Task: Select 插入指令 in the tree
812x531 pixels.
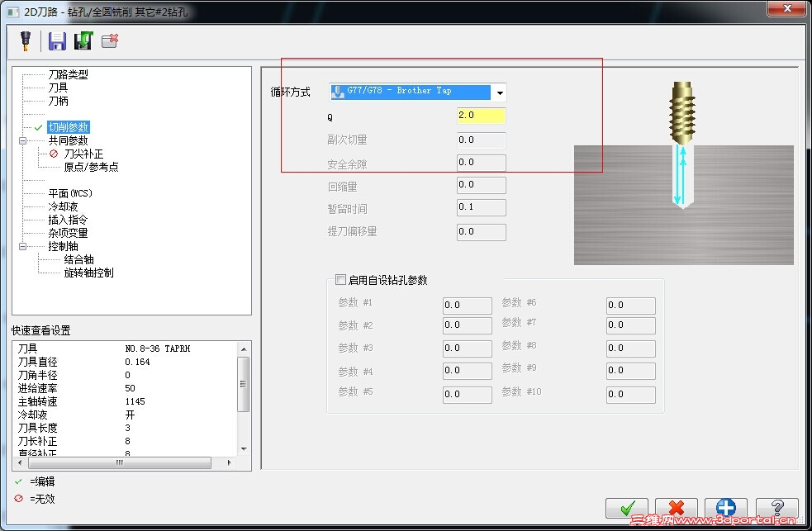Action: point(69,220)
